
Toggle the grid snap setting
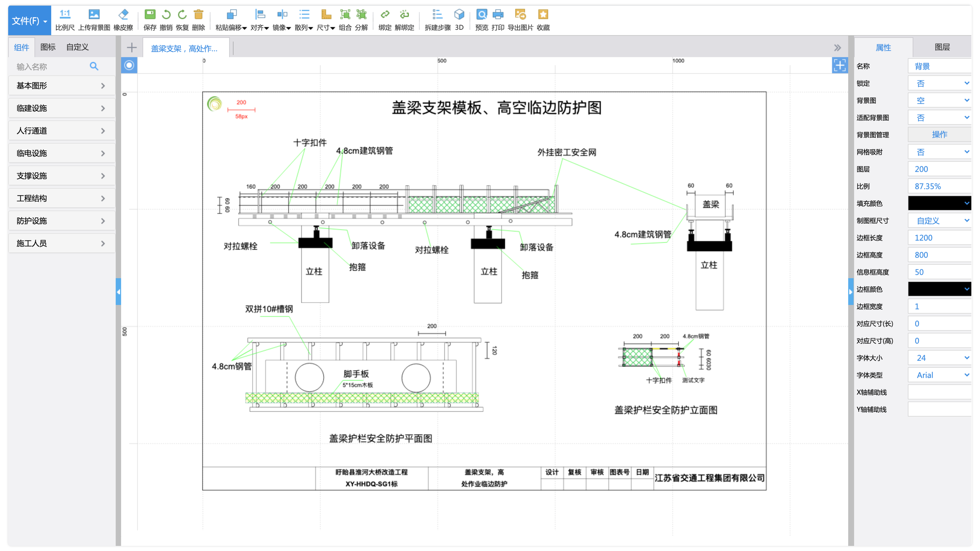click(940, 152)
